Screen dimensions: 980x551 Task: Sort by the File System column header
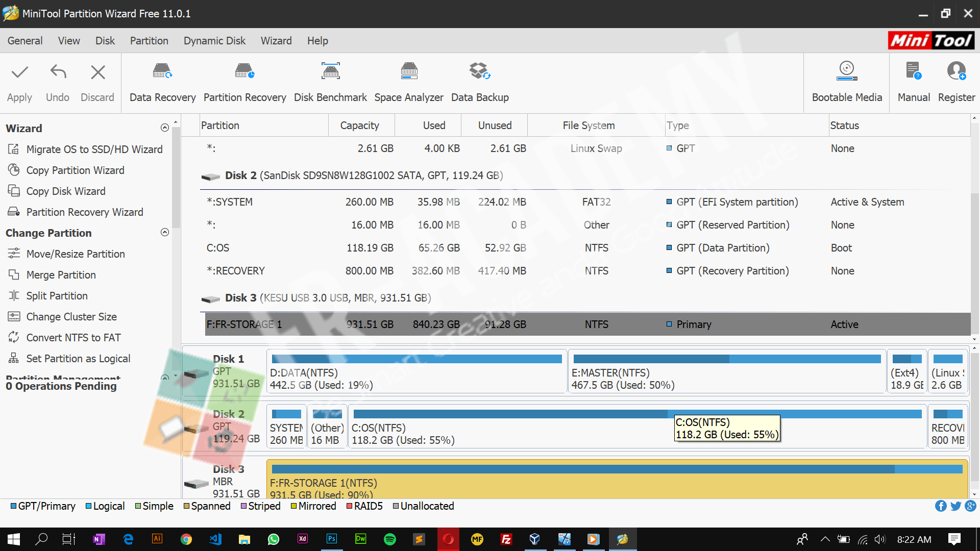coord(596,126)
